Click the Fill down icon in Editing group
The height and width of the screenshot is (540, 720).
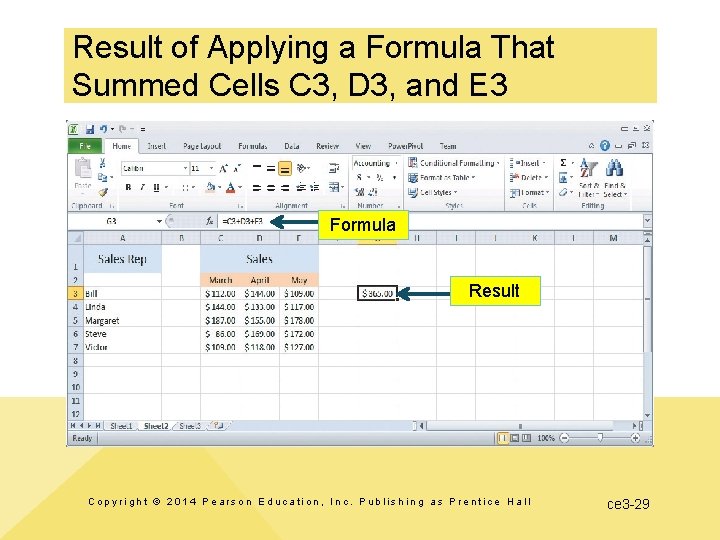[x=563, y=177]
